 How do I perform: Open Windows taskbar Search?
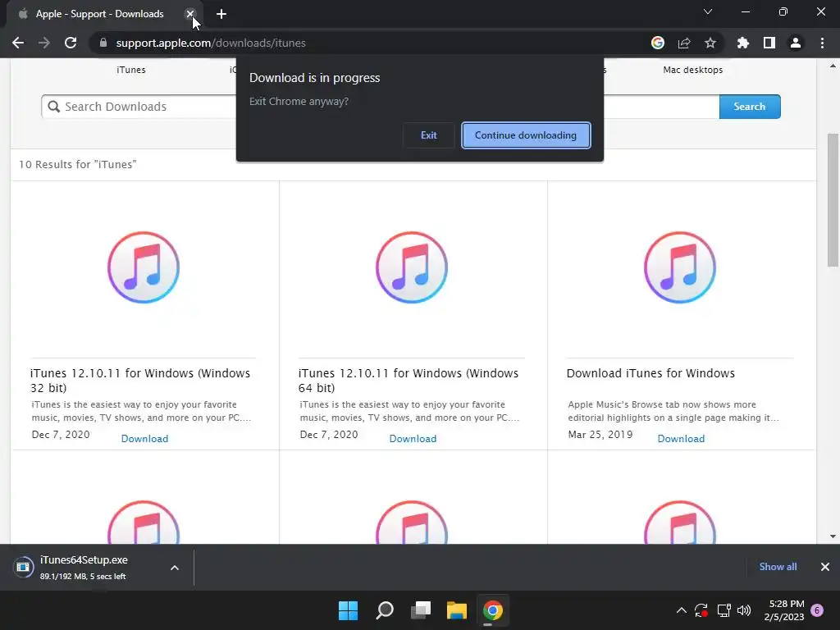pos(385,610)
